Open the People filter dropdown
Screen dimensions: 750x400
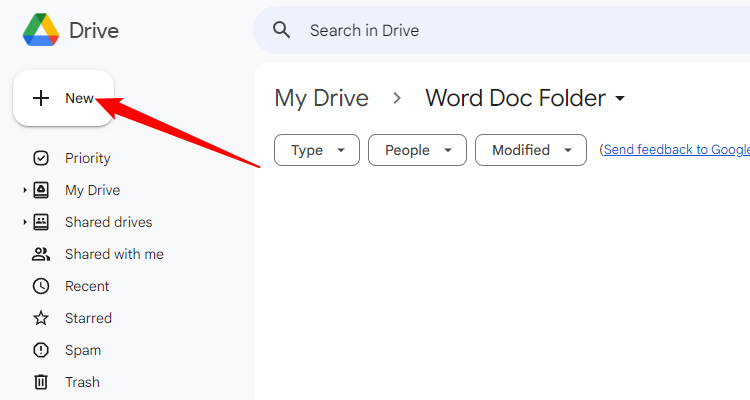(417, 150)
